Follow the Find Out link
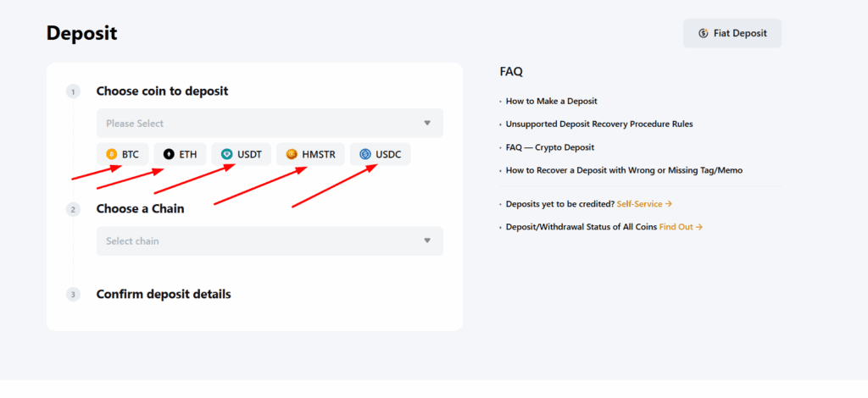The width and height of the screenshot is (868, 398). tap(676, 227)
